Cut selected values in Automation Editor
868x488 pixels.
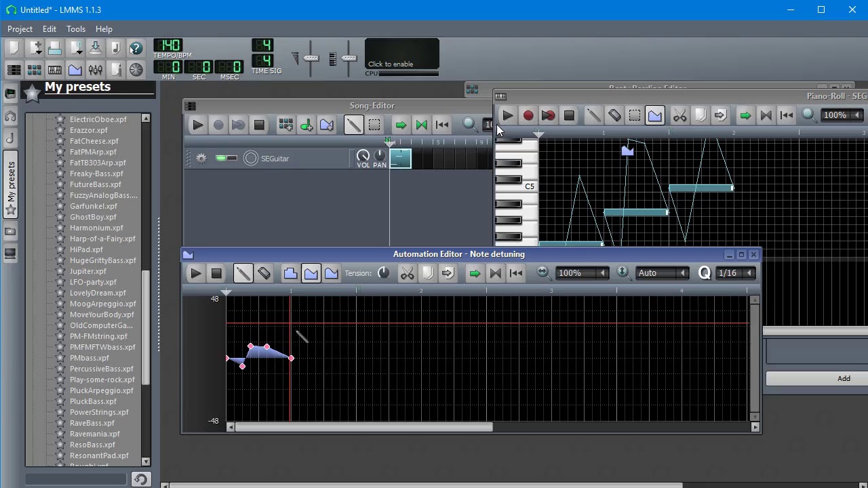pyautogui.click(x=407, y=273)
